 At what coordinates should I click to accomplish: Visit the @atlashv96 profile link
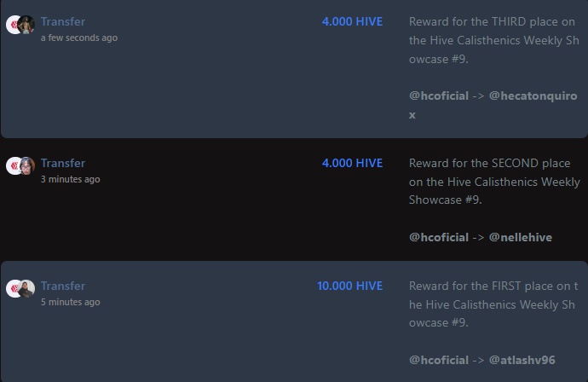pos(522,359)
